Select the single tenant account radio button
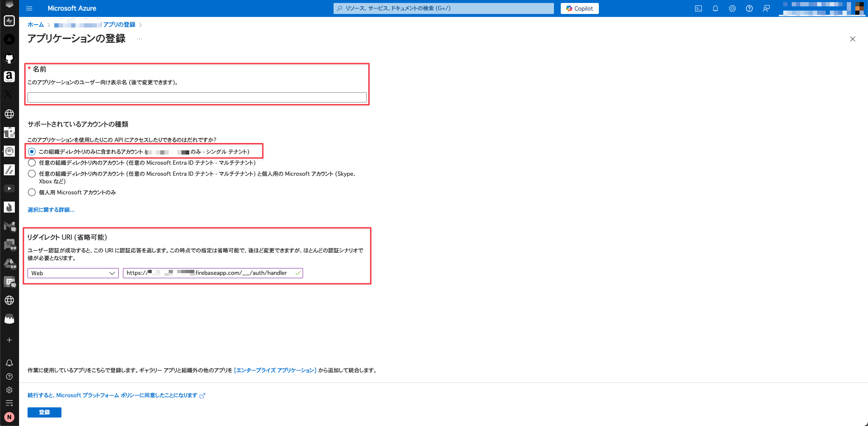The width and height of the screenshot is (868, 426). 32,152
